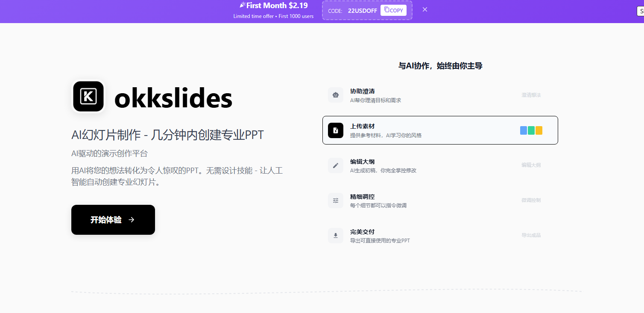
Task: Select the yellow color swatch in 上传素材 card
Action: click(539, 130)
